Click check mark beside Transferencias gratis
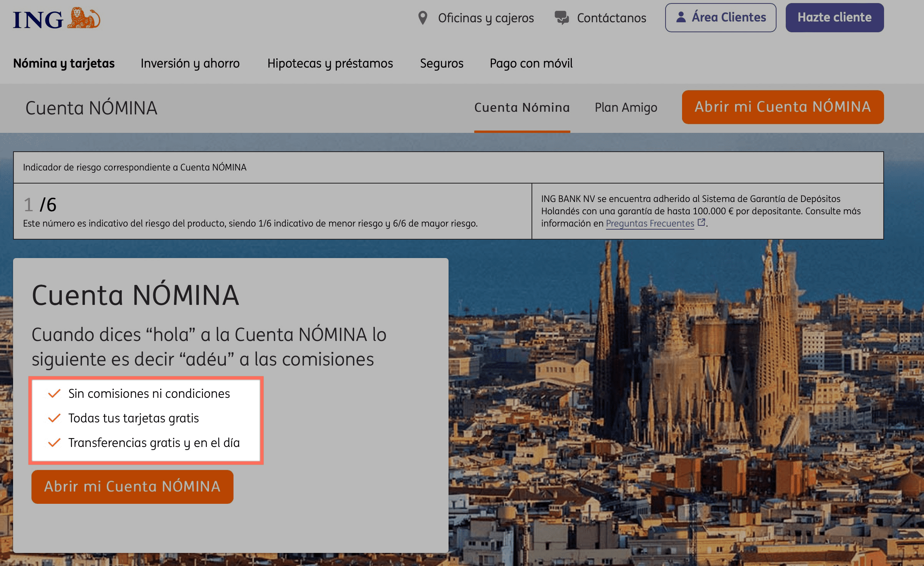The height and width of the screenshot is (566, 924). point(54,443)
